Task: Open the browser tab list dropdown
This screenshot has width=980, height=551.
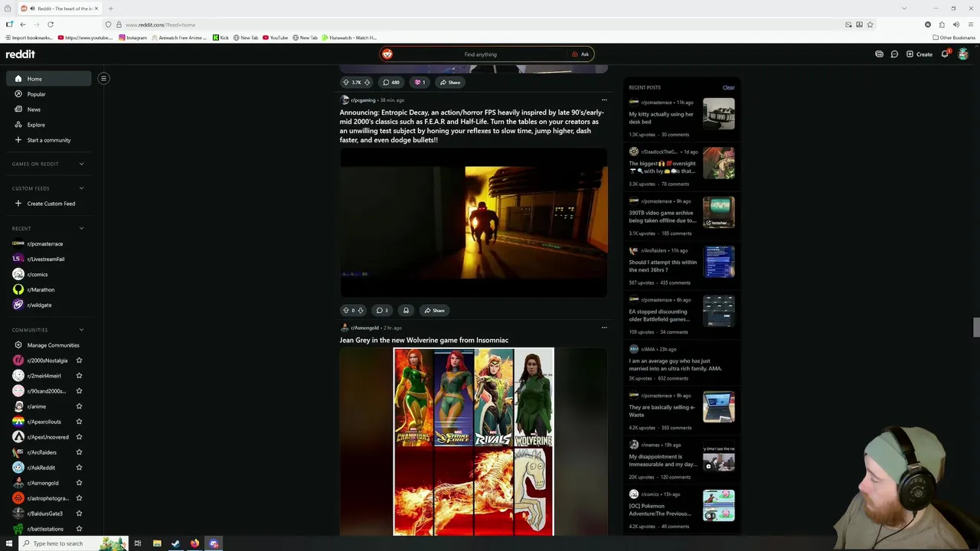Action: tap(903, 8)
